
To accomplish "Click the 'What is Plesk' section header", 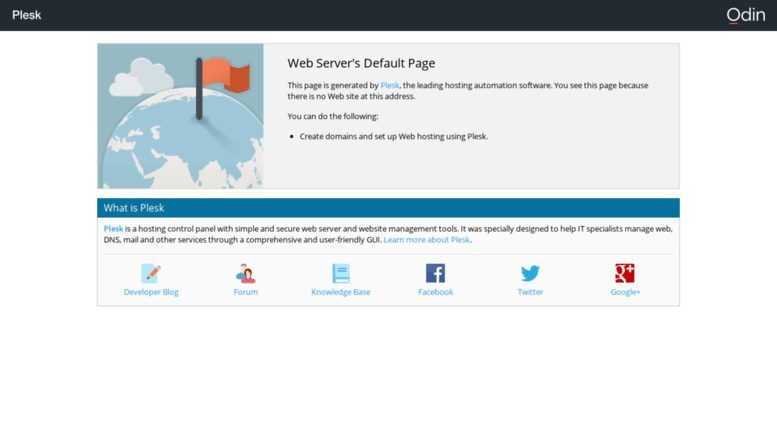I will (x=388, y=208).
